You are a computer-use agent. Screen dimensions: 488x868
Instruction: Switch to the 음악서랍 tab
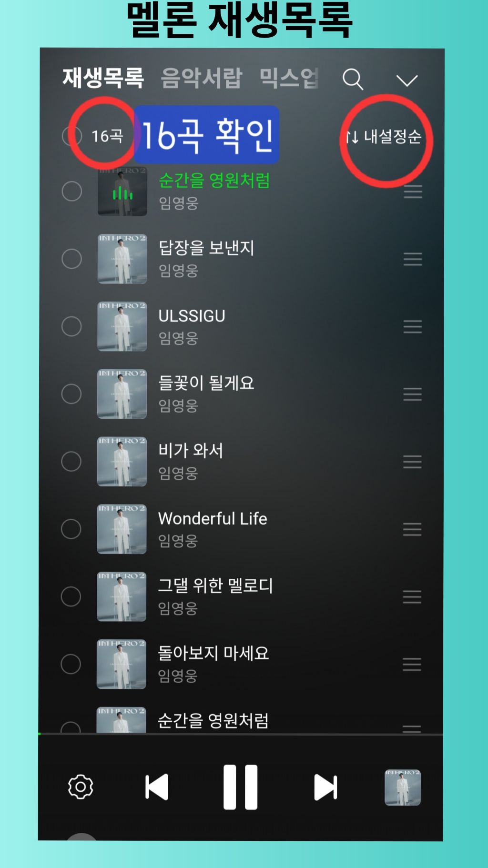202,78
